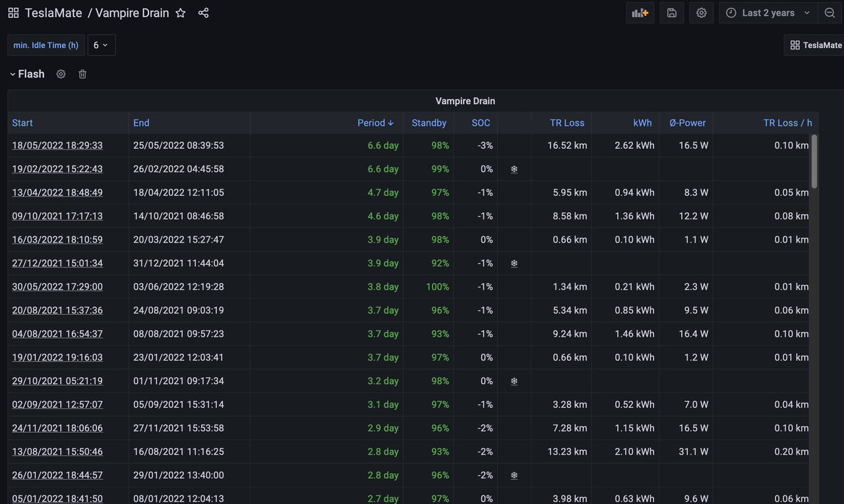The image size is (844, 504).
Task: Sort table by kWh column
Action: [x=642, y=123]
